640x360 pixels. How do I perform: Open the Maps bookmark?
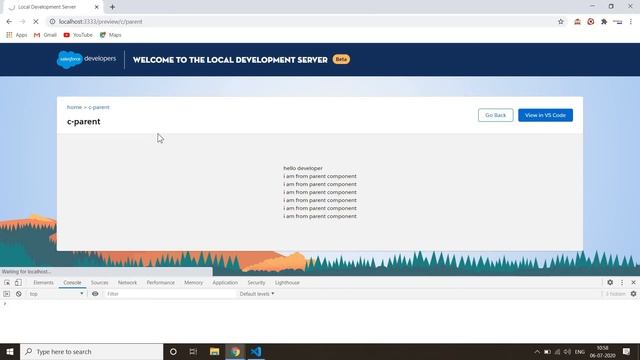[x=111, y=35]
